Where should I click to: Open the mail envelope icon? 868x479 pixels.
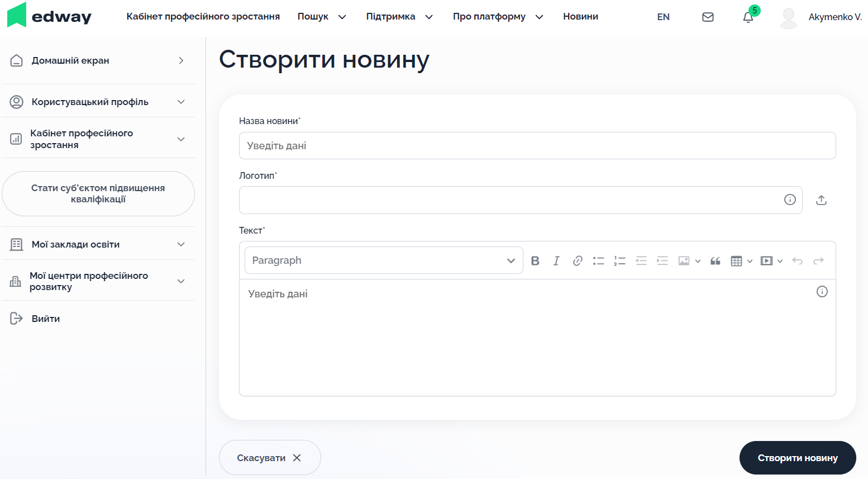click(708, 17)
